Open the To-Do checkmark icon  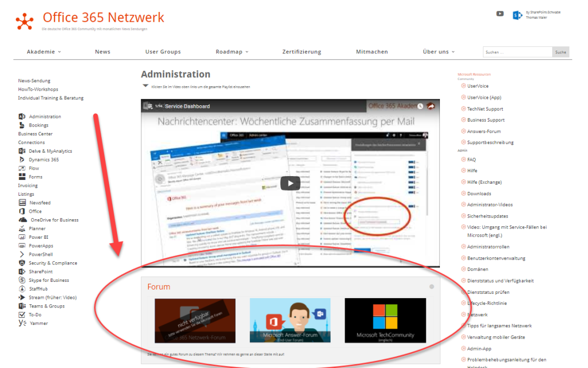pos(22,315)
